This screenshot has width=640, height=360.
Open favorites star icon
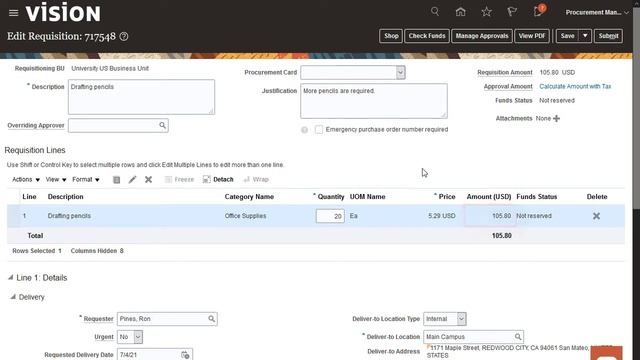pyautogui.click(x=486, y=12)
